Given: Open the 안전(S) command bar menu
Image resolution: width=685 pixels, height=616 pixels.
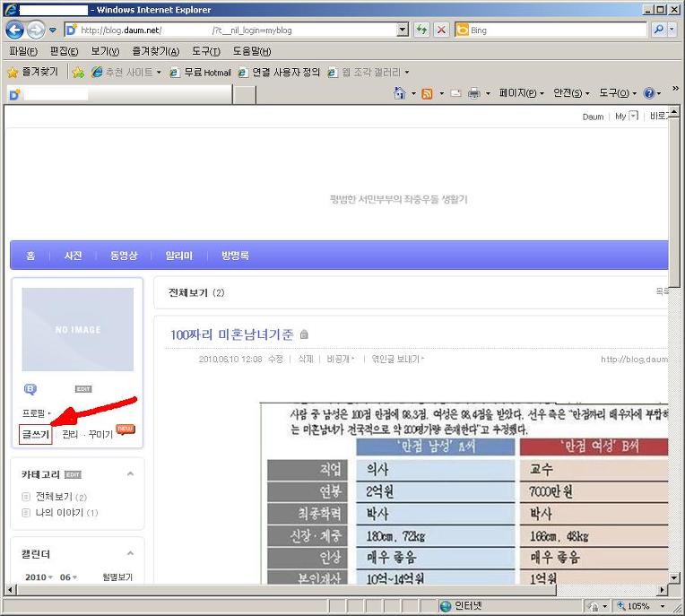Looking at the screenshot, I should click(x=571, y=93).
